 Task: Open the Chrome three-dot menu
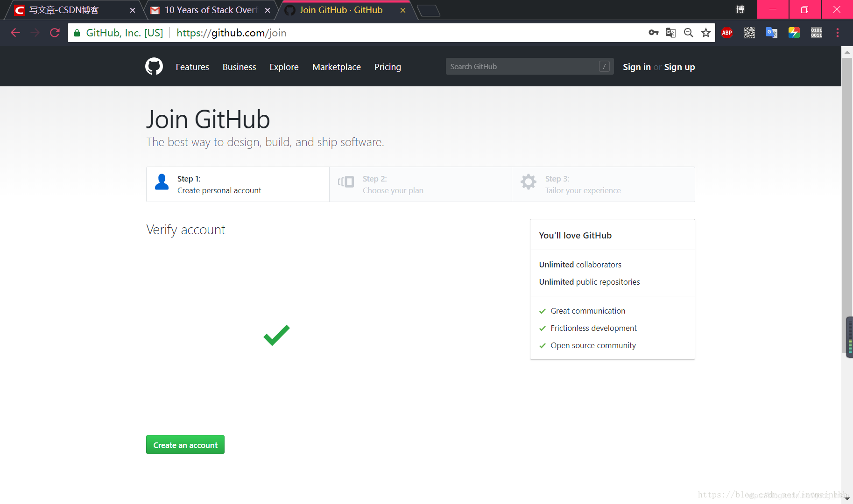[x=838, y=33]
